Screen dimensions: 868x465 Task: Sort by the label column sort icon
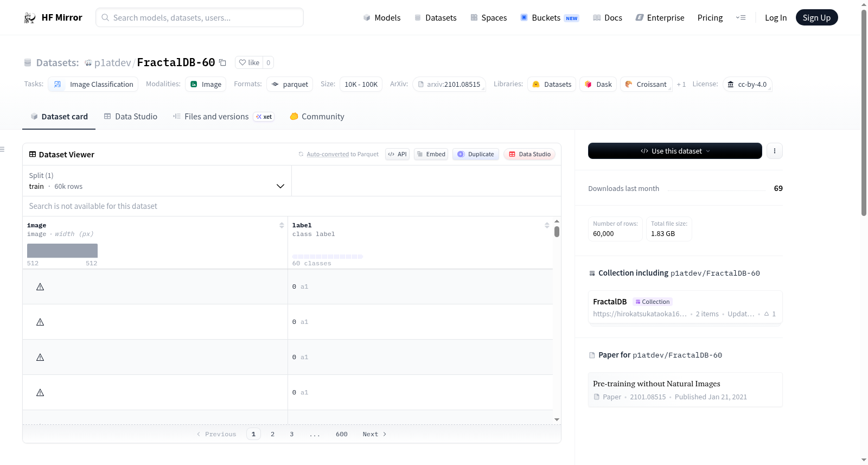click(x=547, y=225)
